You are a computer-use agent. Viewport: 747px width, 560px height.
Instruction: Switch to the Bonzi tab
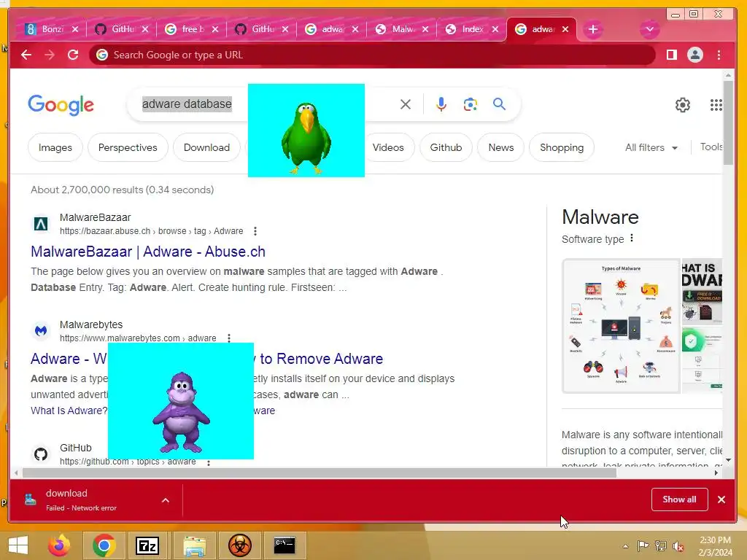coord(46,29)
